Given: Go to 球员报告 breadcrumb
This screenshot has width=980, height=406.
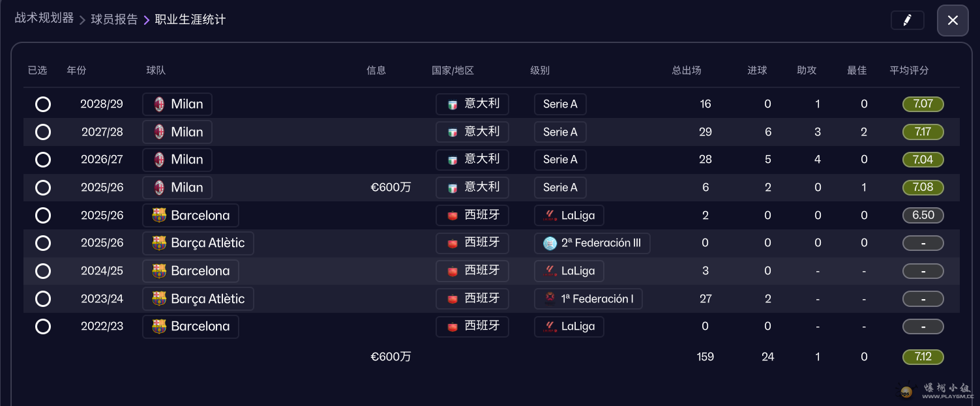Looking at the screenshot, I should click(x=114, y=20).
